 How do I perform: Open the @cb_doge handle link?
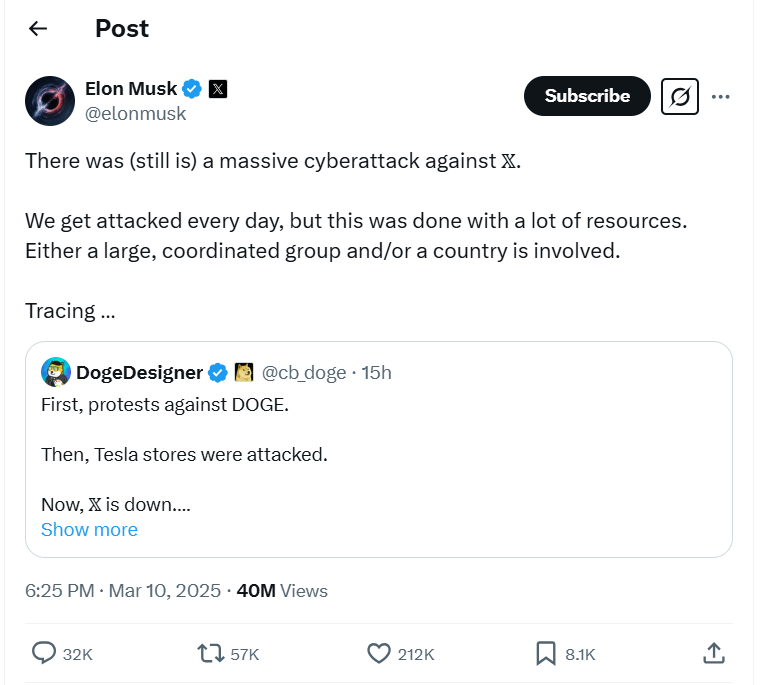coord(304,373)
